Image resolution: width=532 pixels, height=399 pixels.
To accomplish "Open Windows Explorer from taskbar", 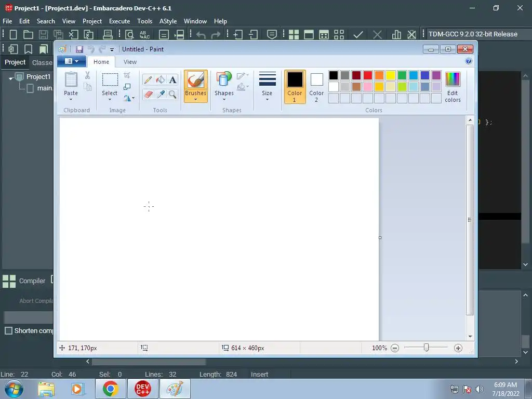I will 46,389.
